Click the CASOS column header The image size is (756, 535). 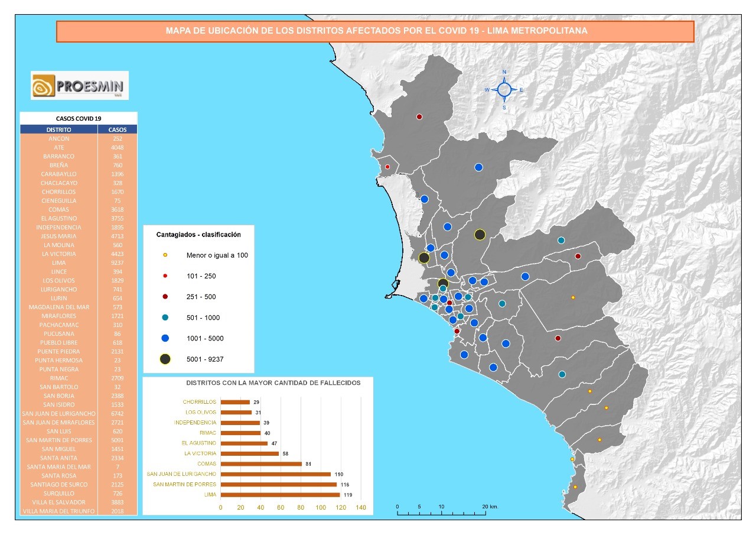pos(118,129)
